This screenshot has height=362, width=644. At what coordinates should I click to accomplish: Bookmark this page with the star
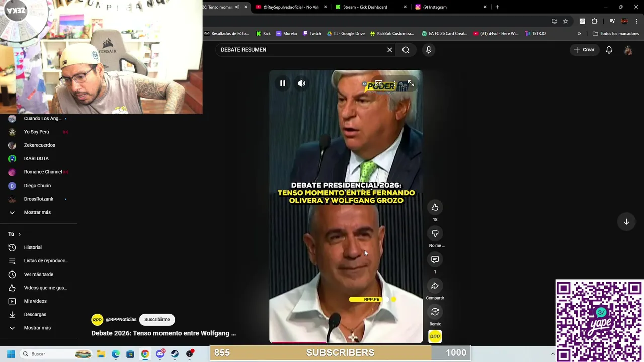pos(566,21)
